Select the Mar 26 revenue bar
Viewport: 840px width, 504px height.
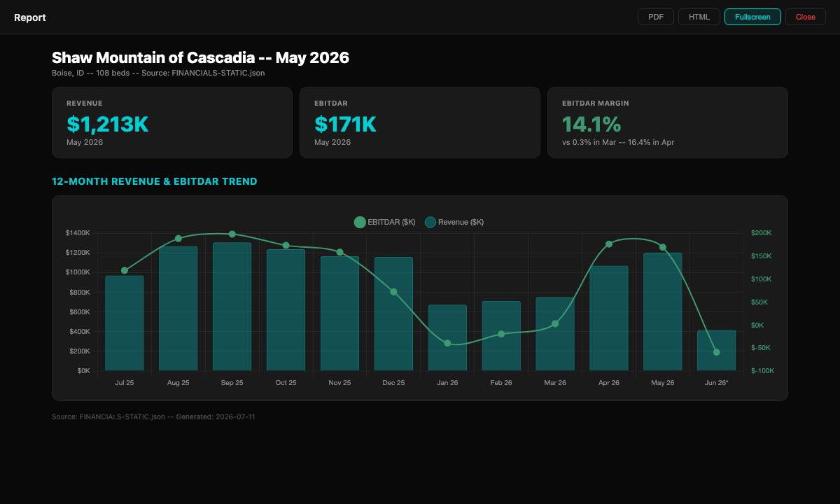point(555,334)
